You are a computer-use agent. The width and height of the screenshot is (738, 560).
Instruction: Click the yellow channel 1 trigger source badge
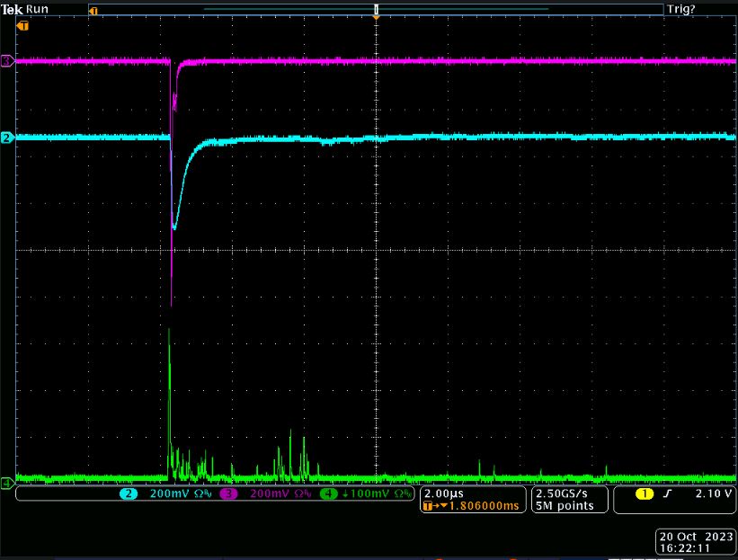point(645,493)
